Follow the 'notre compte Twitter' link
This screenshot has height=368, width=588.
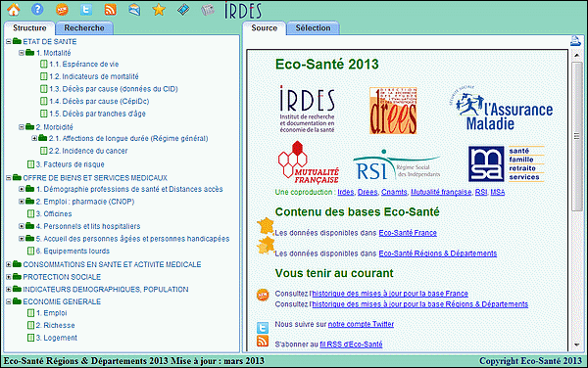361,324
